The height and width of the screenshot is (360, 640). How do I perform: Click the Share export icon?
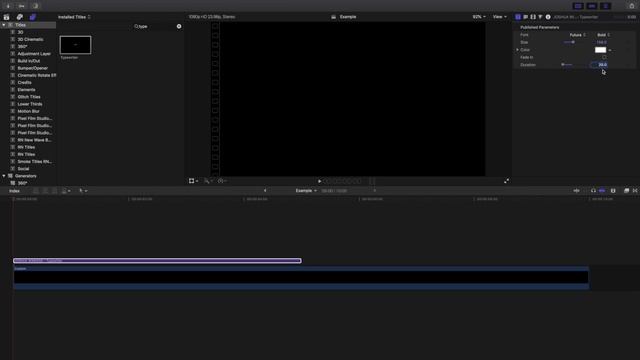632,6
